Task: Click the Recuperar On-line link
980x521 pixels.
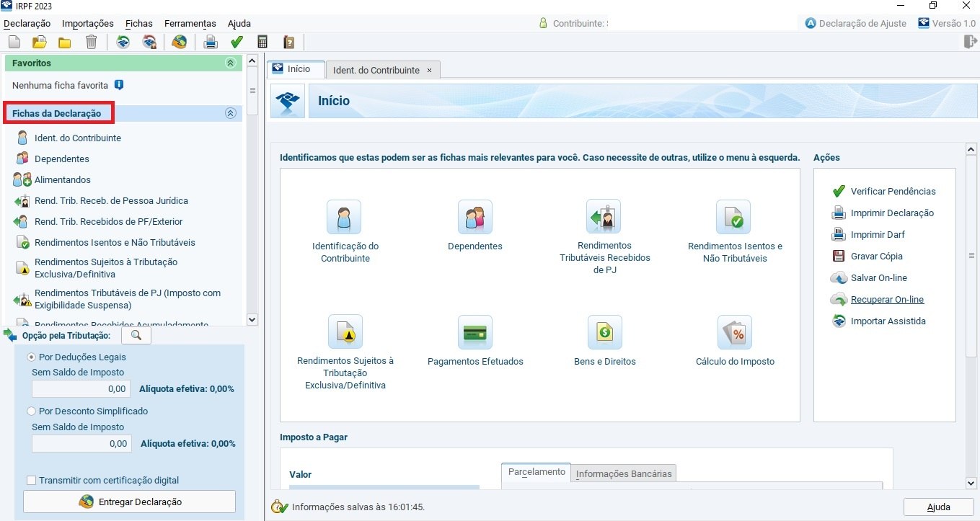Action: click(887, 300)
